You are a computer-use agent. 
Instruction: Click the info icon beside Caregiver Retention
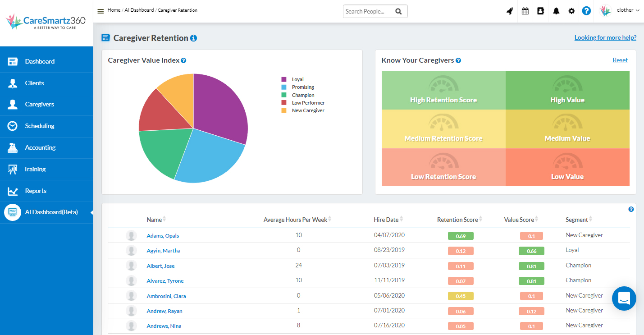tap(193, 38)
